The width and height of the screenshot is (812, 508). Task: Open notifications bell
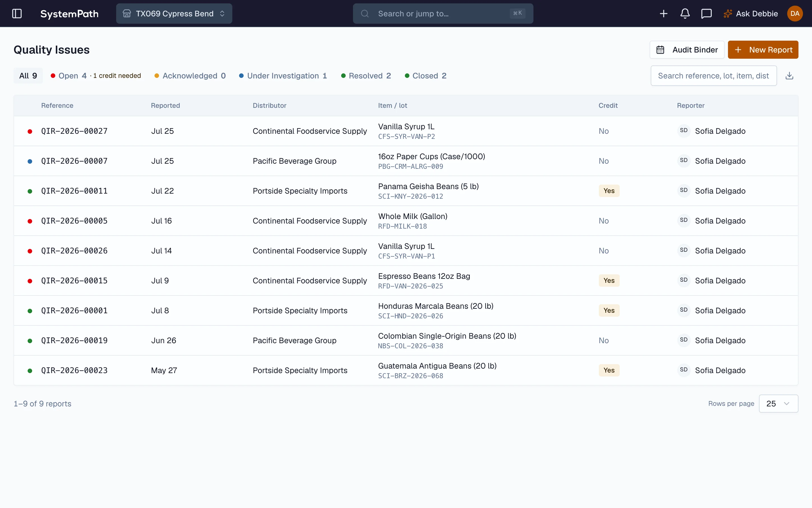[685, 14]
